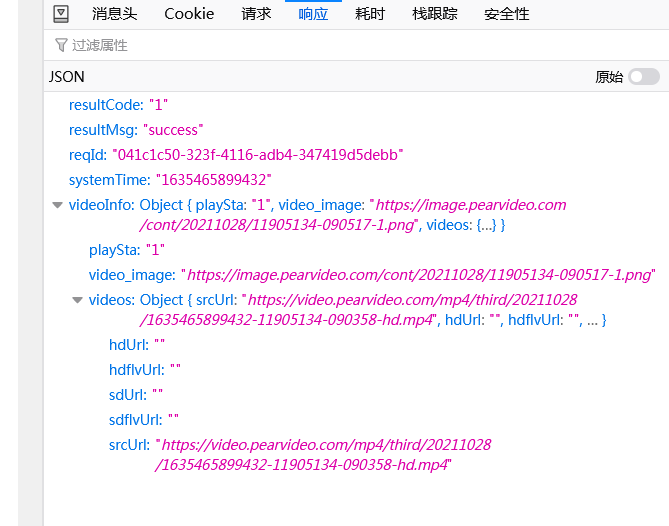Select the resultMsg "success" row

[136, 130]
